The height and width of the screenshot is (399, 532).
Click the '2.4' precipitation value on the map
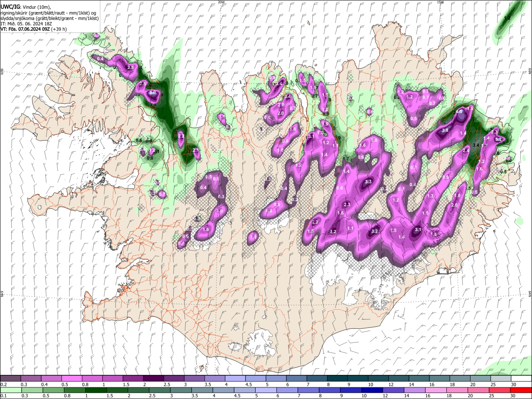pyautogui.click(x=466, y=151)
